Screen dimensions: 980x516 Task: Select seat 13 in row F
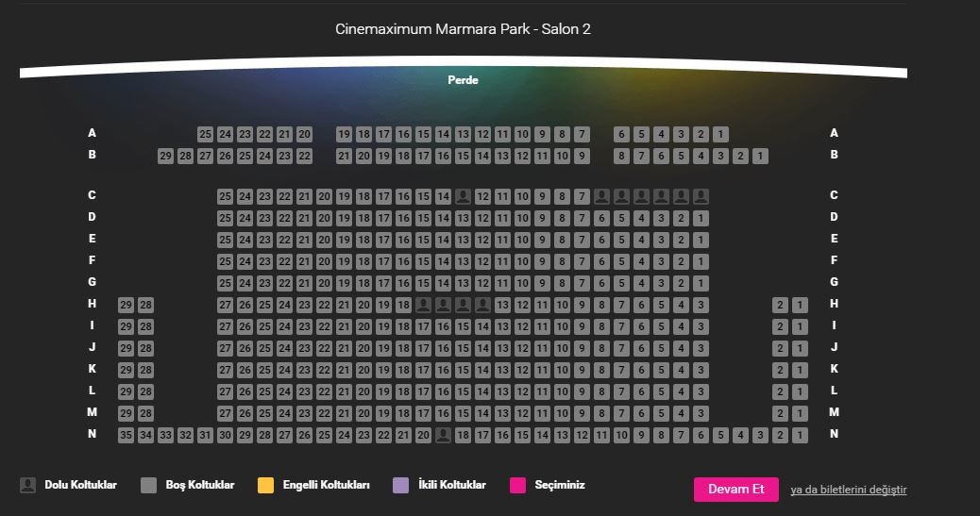[464, 261]
